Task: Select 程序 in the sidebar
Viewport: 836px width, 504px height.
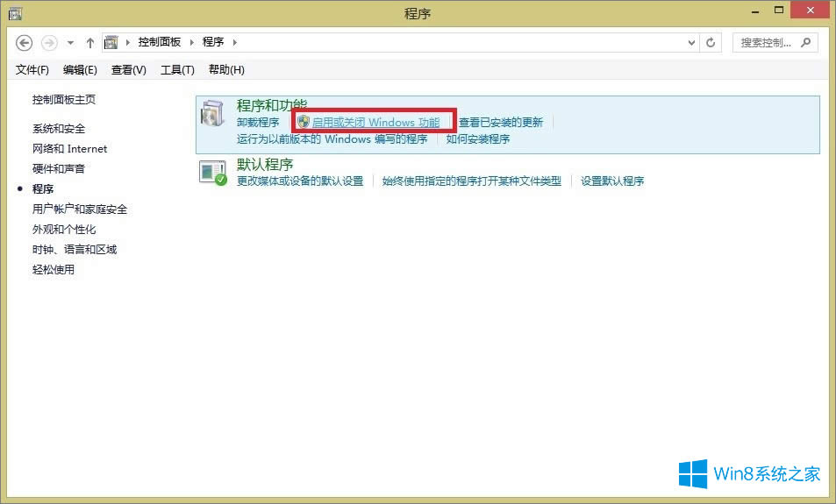Action: point(43,189)
